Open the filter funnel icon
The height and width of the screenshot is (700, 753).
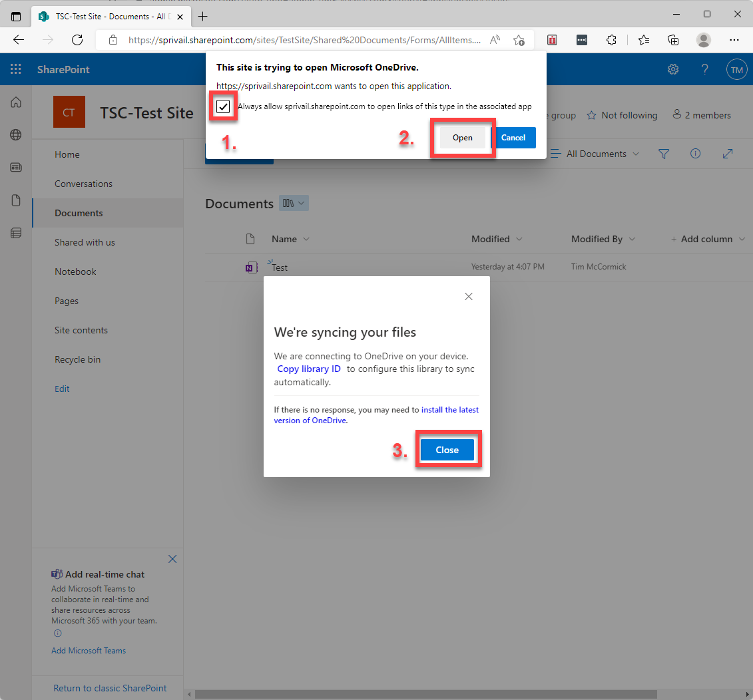(x=664, y=154)
